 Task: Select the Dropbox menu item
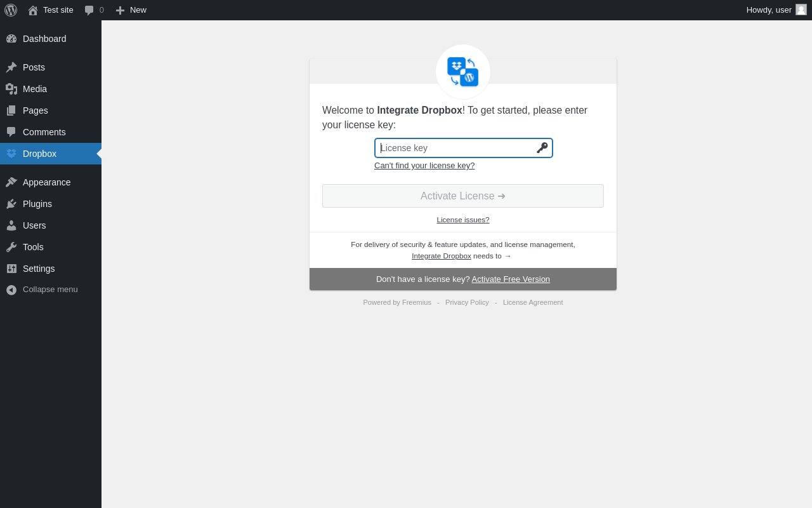(x=51, y=154)
